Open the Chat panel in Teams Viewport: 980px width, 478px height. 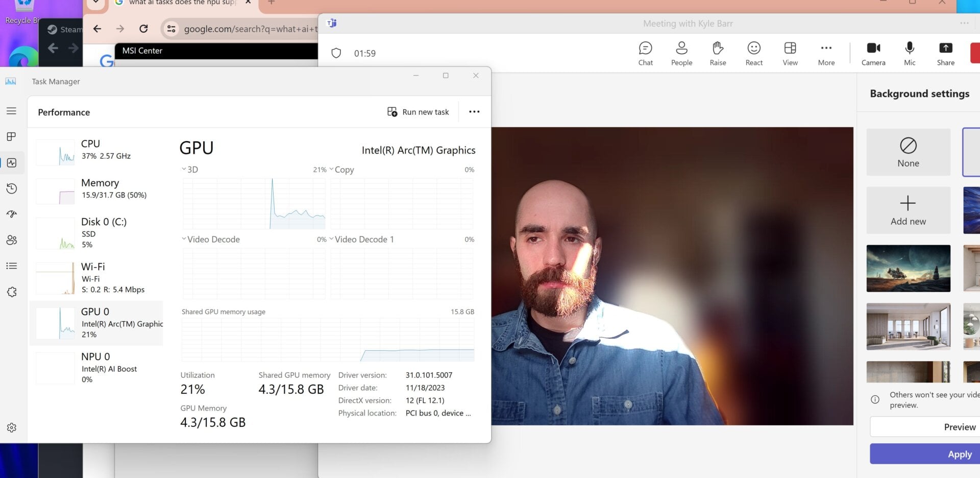coord(645,54)
